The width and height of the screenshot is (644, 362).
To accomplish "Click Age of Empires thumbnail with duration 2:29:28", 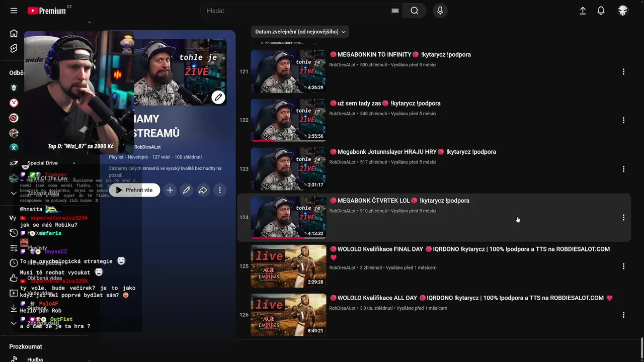I will point(288,266).
